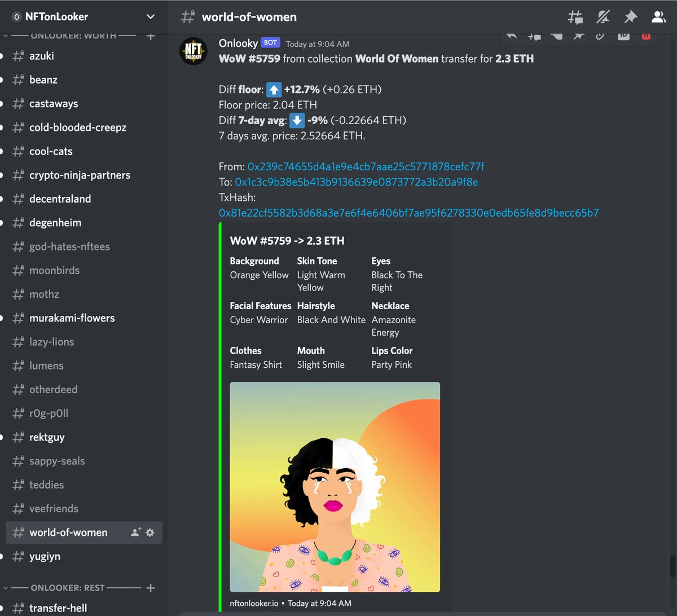The width and height of the screenshot is (677, 616).
Task: Open the transfer-hell channel
Action: (84, 608)
